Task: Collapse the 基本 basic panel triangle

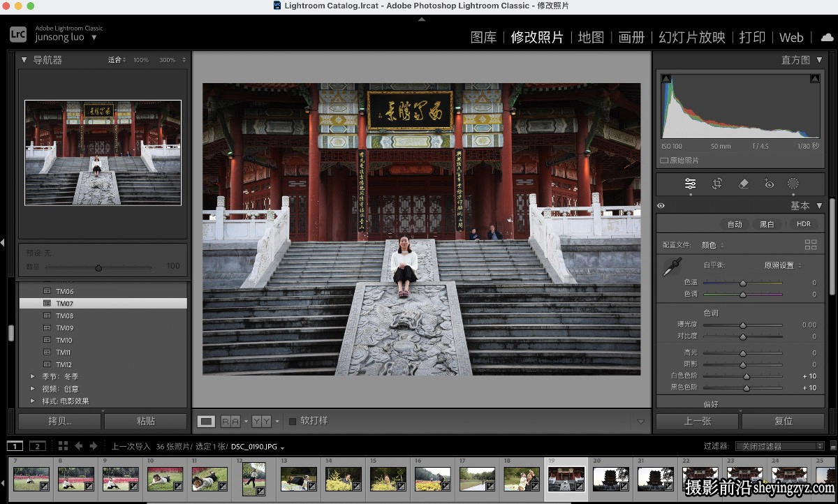Action: click(x=819, y=206)
